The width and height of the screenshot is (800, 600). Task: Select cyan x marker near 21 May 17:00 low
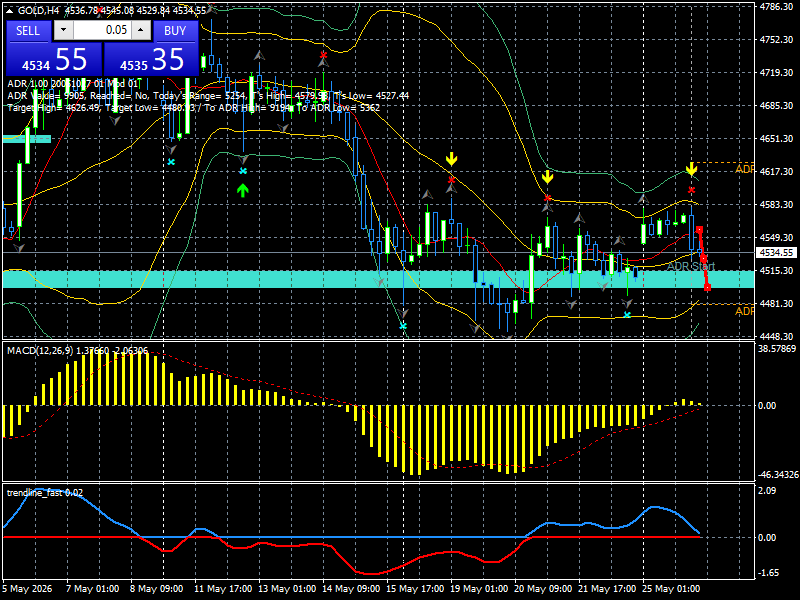click(x=627, y=315)
